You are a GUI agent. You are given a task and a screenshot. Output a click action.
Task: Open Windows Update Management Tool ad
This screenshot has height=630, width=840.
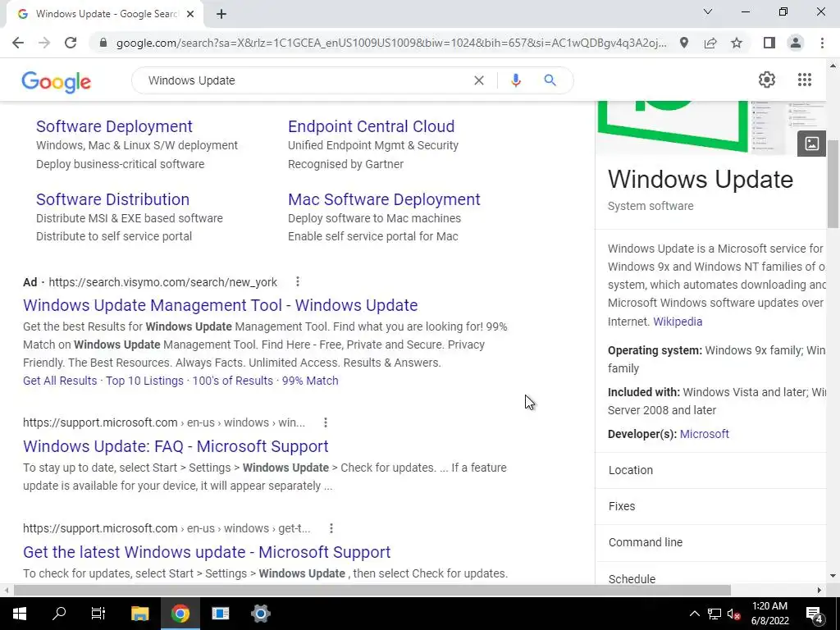tap(220, 305)
